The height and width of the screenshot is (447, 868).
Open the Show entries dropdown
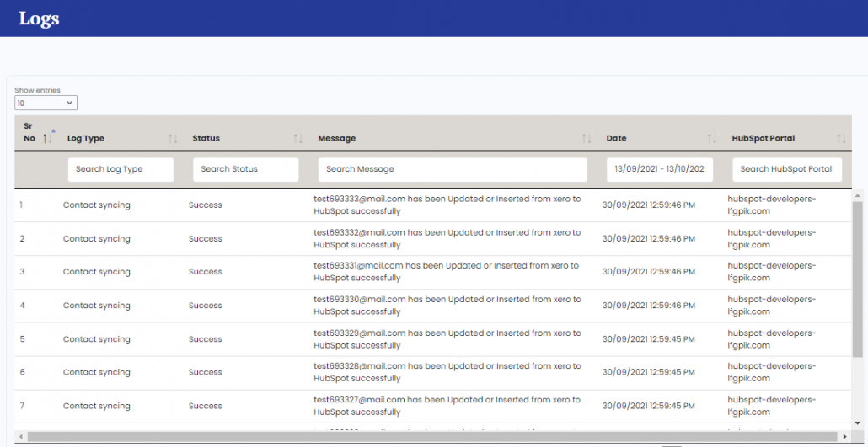tap(46, 103)
